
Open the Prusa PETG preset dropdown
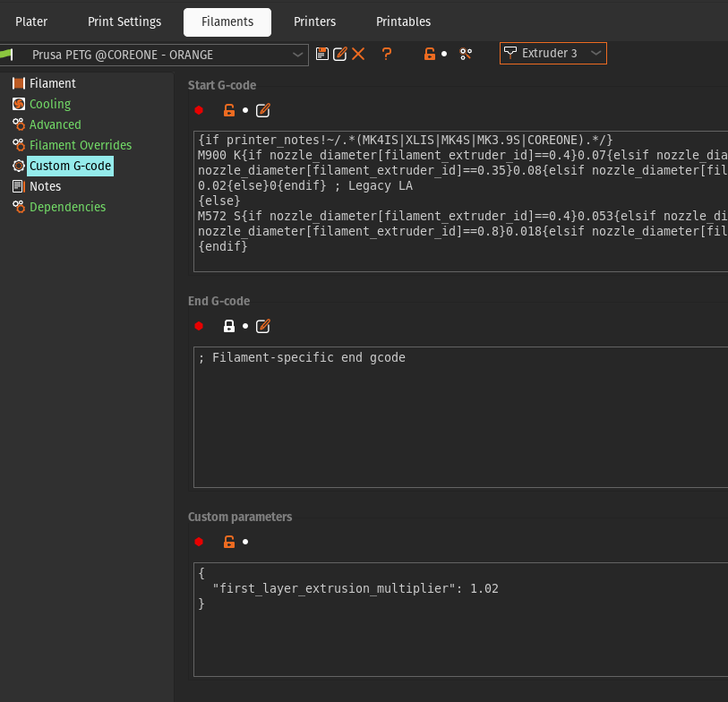166,55
